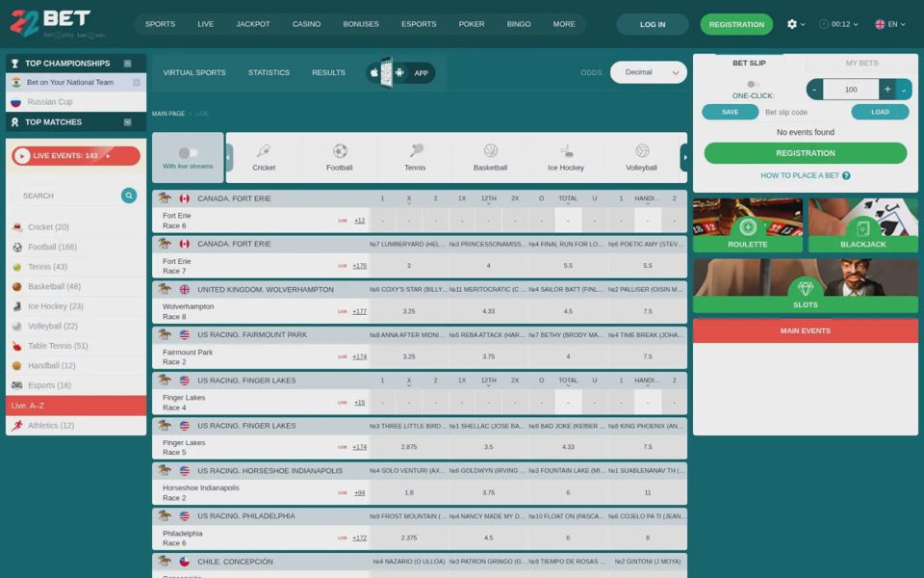Open Basketball via its ball icon
Image resolution: width=924 pixels, height=578 pixels.
click(x=490, y=151)
